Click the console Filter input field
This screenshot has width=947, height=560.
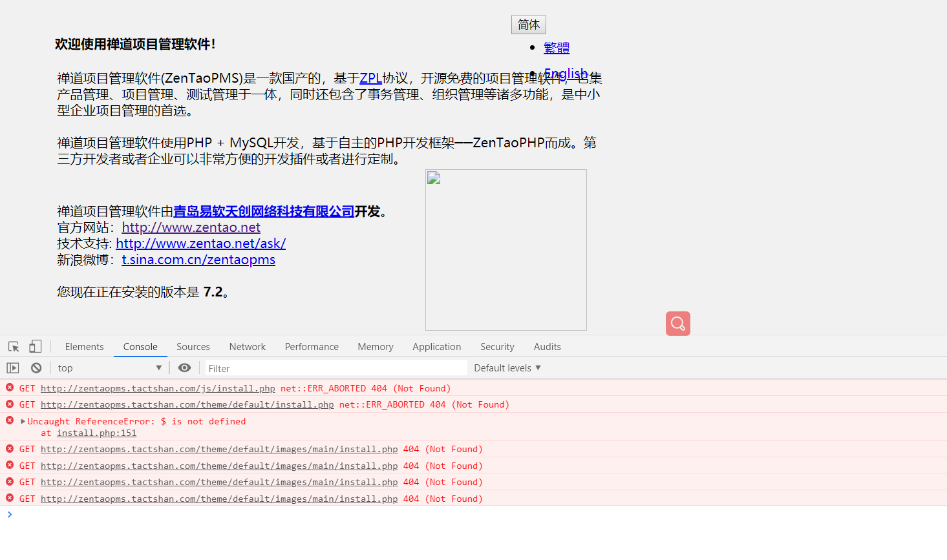tap(335, 368)
